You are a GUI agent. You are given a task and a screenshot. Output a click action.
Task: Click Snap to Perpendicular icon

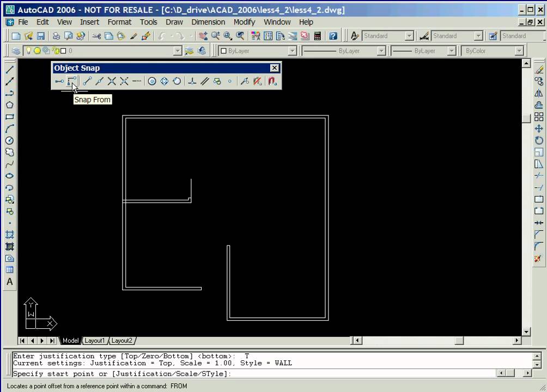click(192, 81)
